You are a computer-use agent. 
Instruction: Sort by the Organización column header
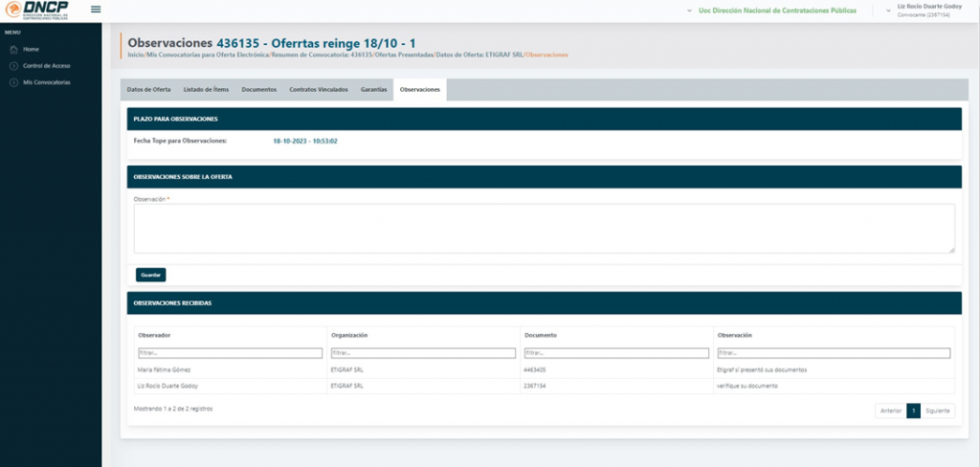(x=349, y=335)
